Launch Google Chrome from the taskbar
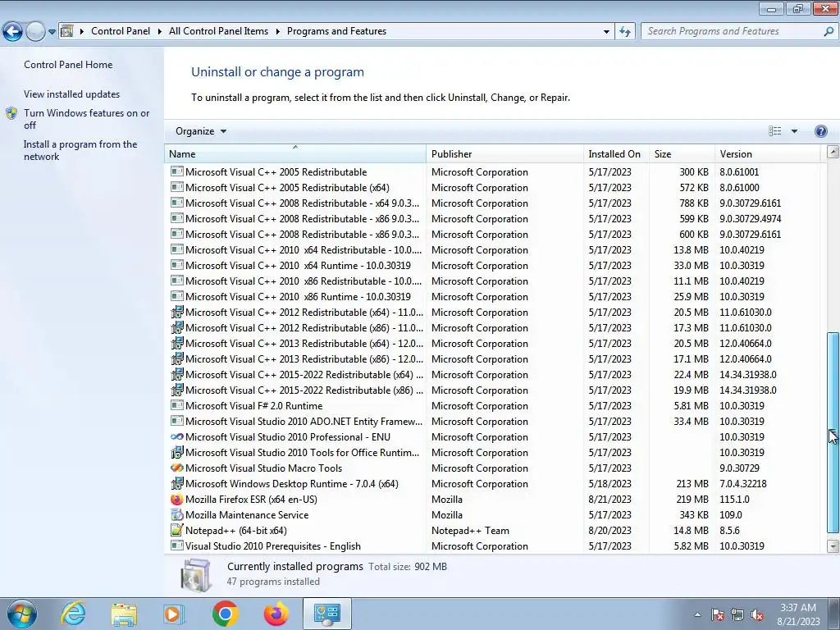840x630 pixels. pos(225,614)
